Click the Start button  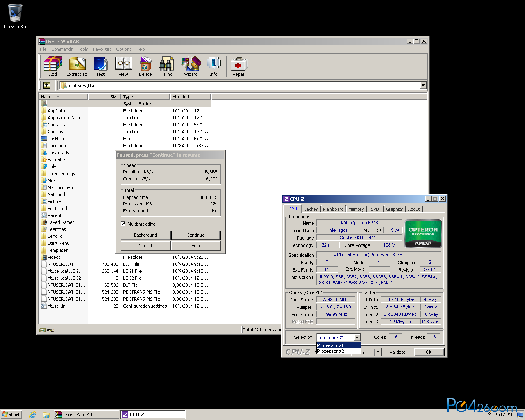11,415
